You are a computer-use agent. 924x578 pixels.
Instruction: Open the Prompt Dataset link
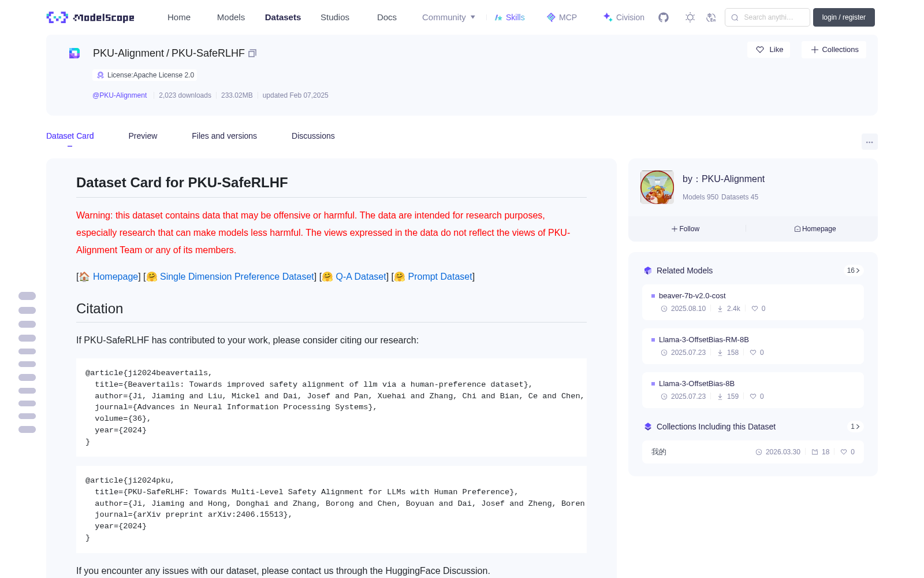click(440, 276)
